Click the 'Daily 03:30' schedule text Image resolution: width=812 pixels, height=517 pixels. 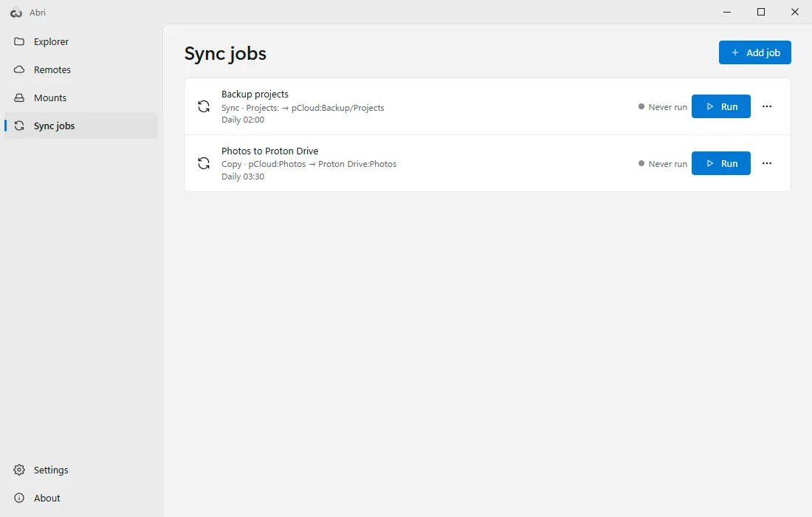click(243, 177)
